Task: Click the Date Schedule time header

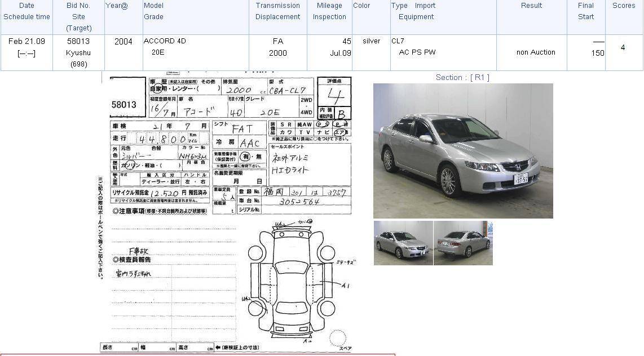Action: point(27,11)
